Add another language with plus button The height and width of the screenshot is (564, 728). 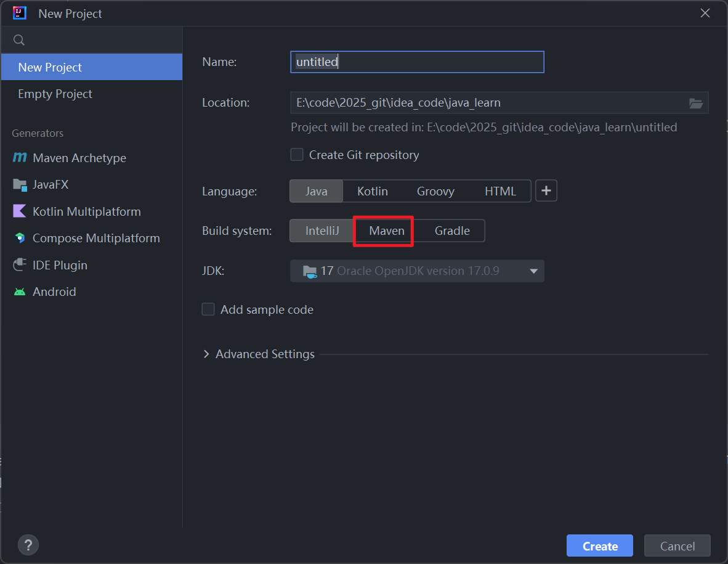pyautogui.click(x=546, y=190)
